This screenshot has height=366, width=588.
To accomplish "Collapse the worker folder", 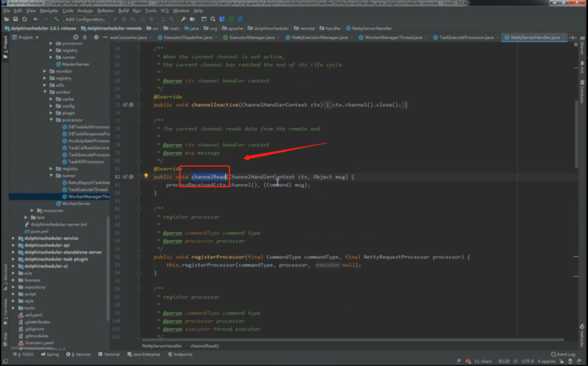I will 45,92.
